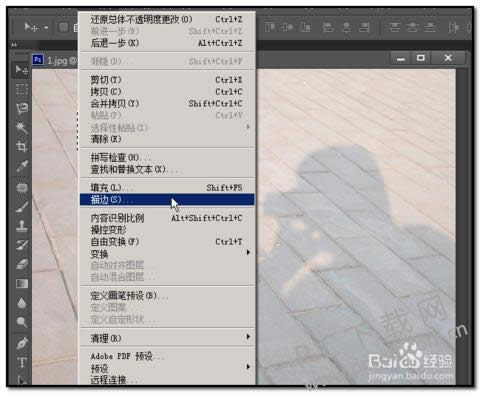Choose 操控变形 menu item

point(167,230)
